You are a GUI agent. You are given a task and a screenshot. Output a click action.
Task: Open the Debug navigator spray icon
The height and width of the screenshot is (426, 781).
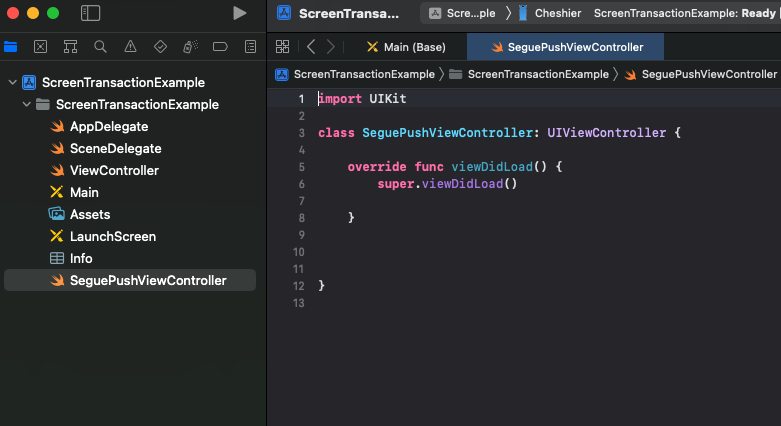(x=190, y=47)
